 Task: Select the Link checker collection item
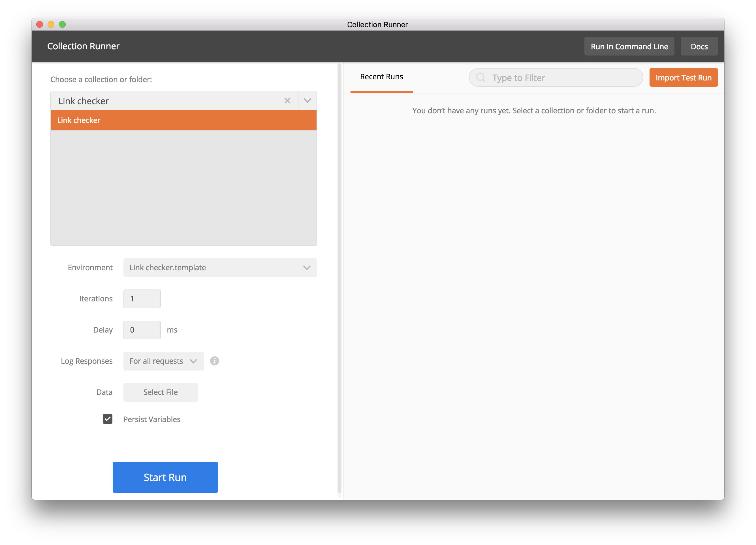click(x=183, y=120)
